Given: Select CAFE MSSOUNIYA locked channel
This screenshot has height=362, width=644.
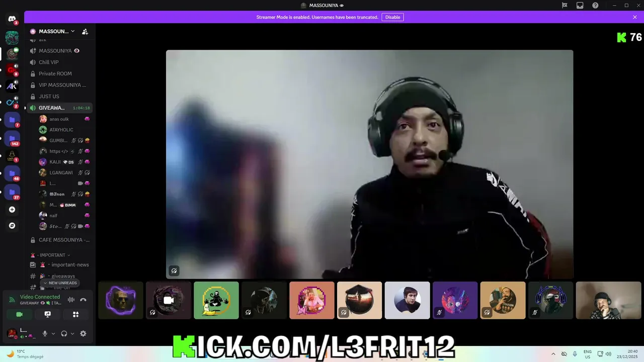Looking at the screenshot, I should coord(60,240).
